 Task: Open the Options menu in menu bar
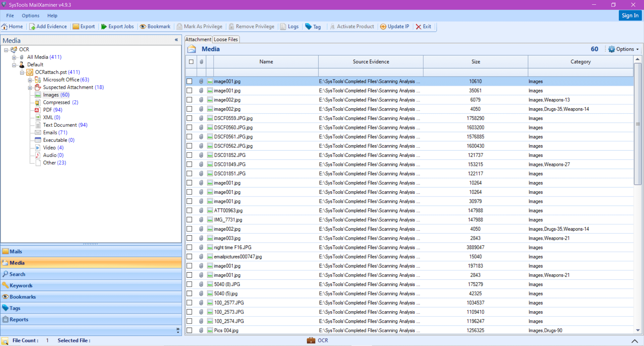31,15
